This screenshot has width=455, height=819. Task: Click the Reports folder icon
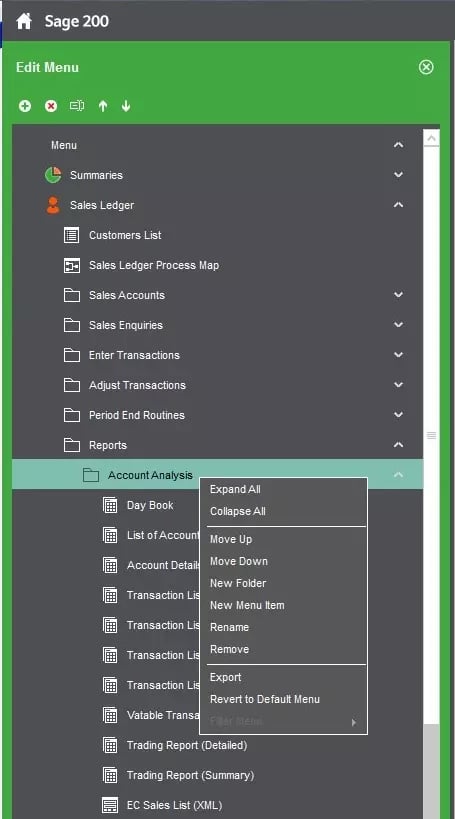tap(72, 445)
